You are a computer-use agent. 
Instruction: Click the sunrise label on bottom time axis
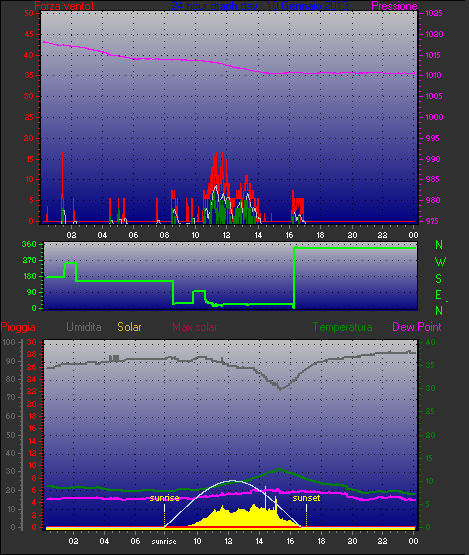(164, 541)
